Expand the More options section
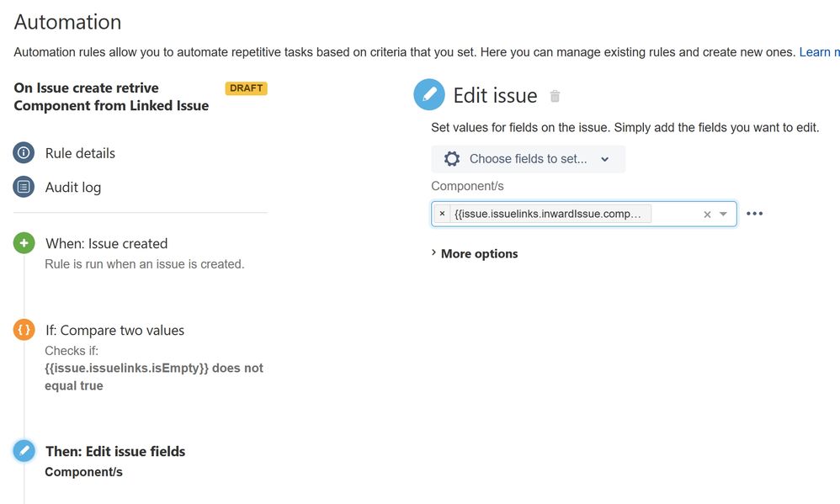Viewport: 840px width, 504px height. (x=475, y=253)
